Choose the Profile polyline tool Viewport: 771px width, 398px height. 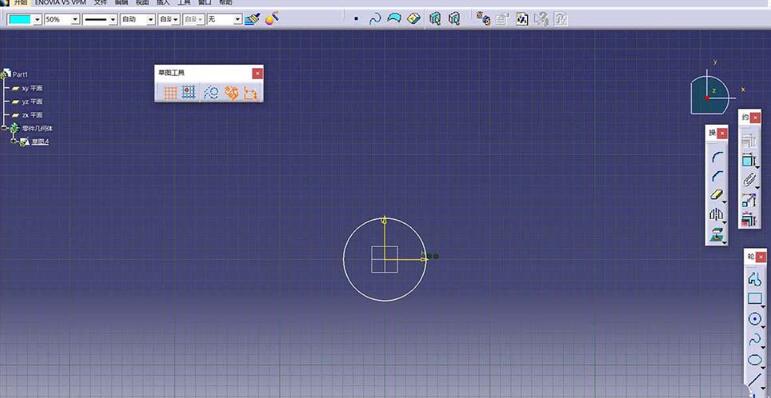755,278
